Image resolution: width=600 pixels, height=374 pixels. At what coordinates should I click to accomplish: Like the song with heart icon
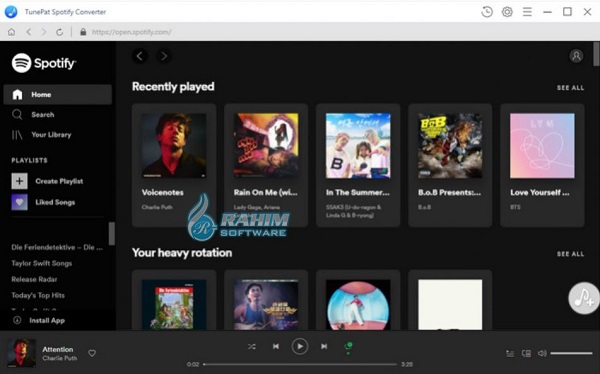tap(92, 353)
